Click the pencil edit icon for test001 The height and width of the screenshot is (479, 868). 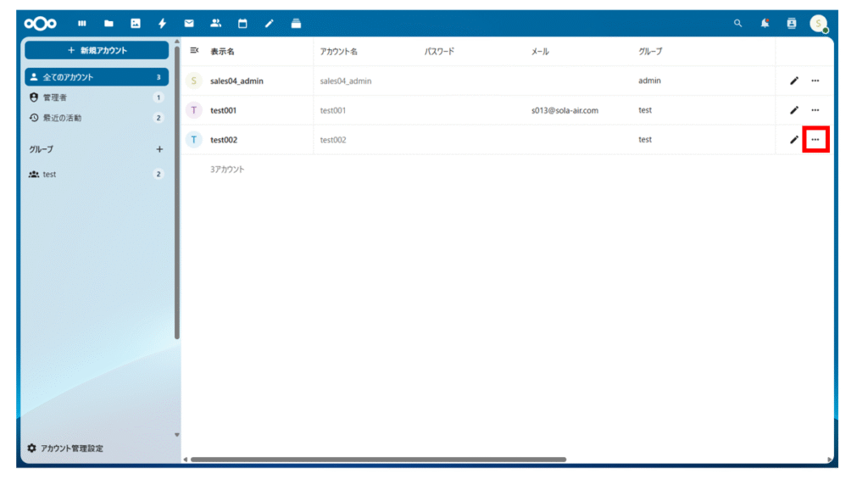tap(794, 110)
